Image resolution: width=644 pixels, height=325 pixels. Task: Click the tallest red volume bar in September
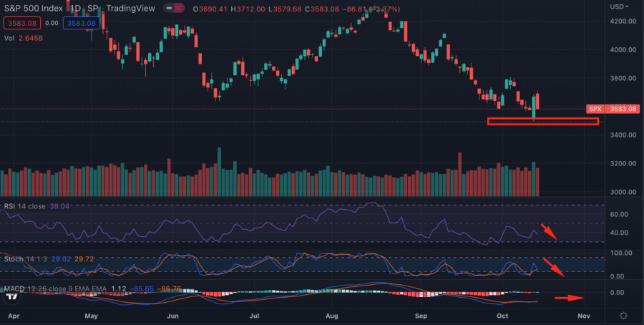[459, 174]
